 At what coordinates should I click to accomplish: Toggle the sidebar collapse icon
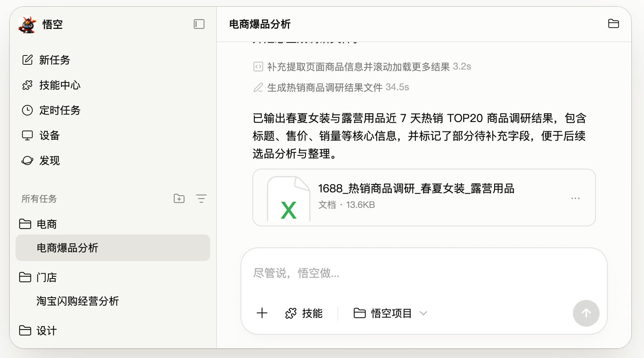tap(199, 24)
